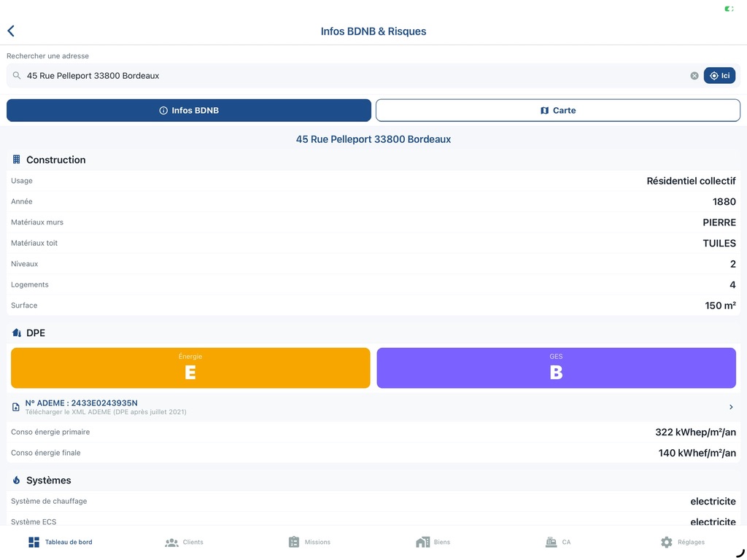
Task: Open Tableau de bord from bottom bar
Action: [x=61, y=542]
